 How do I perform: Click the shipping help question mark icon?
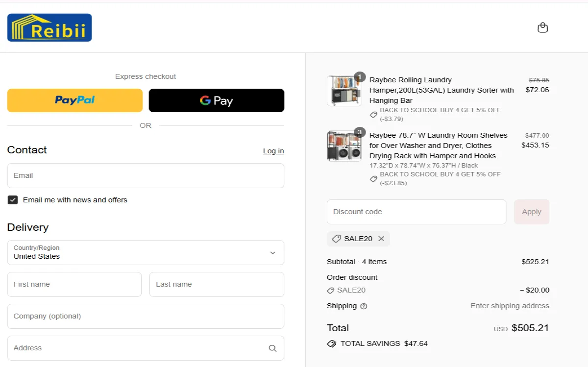(x=364, y=306)
